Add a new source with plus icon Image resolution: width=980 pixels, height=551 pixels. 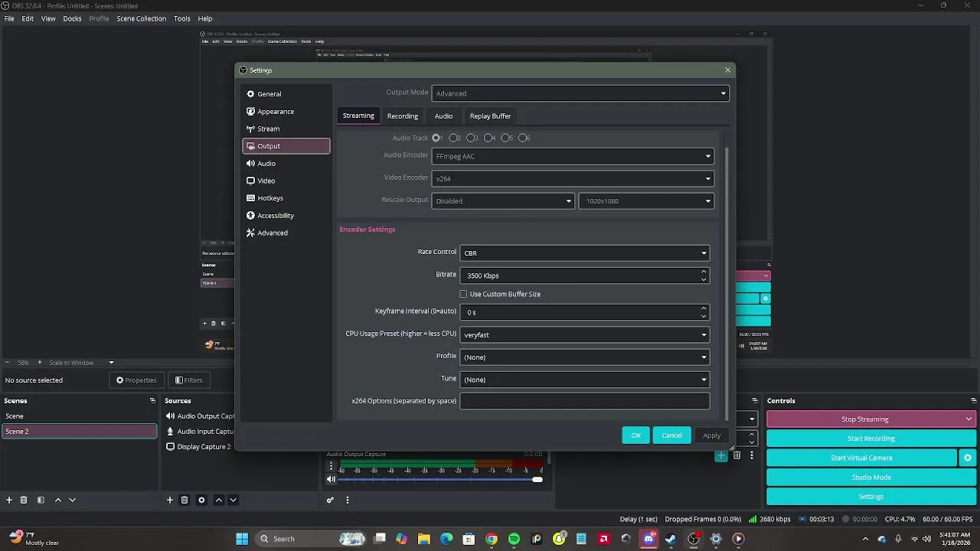point(170,500)
